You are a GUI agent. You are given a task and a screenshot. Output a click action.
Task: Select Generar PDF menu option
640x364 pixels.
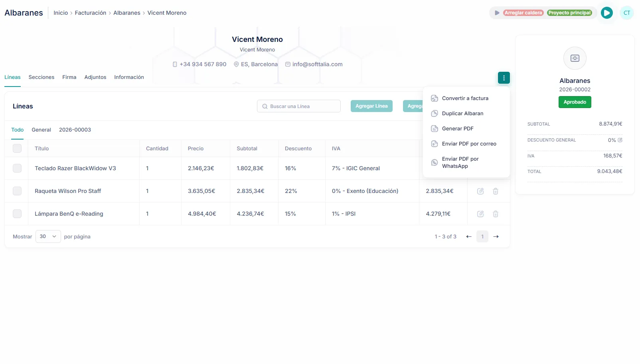457,129
